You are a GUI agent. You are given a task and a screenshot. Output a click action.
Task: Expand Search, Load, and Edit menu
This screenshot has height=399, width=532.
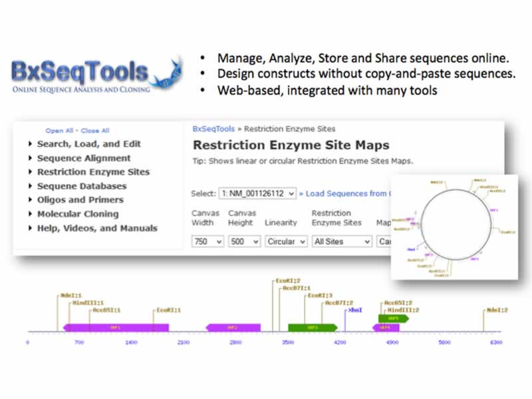(88, 144)
